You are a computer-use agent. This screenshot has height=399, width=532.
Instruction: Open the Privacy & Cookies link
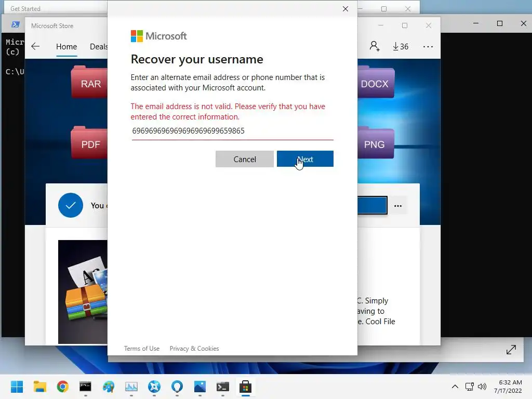pos(194,349)
